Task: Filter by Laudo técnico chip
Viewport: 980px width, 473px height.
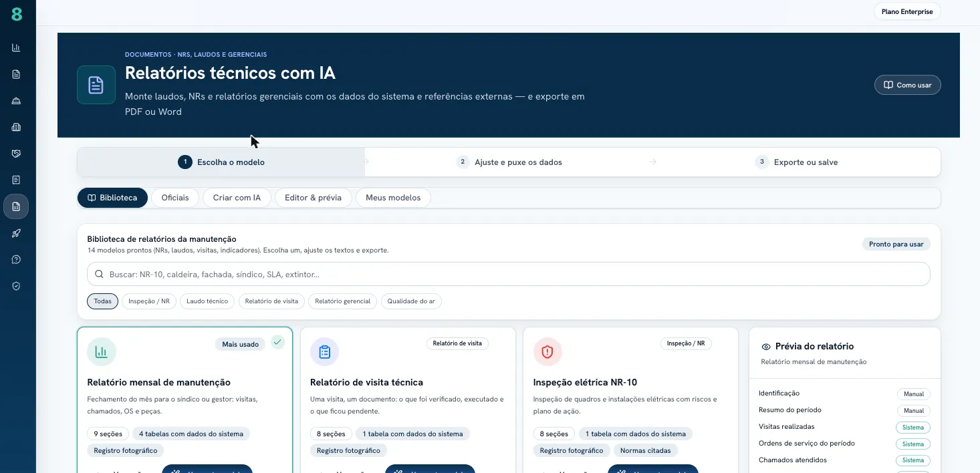Action: tap(207, 301)
